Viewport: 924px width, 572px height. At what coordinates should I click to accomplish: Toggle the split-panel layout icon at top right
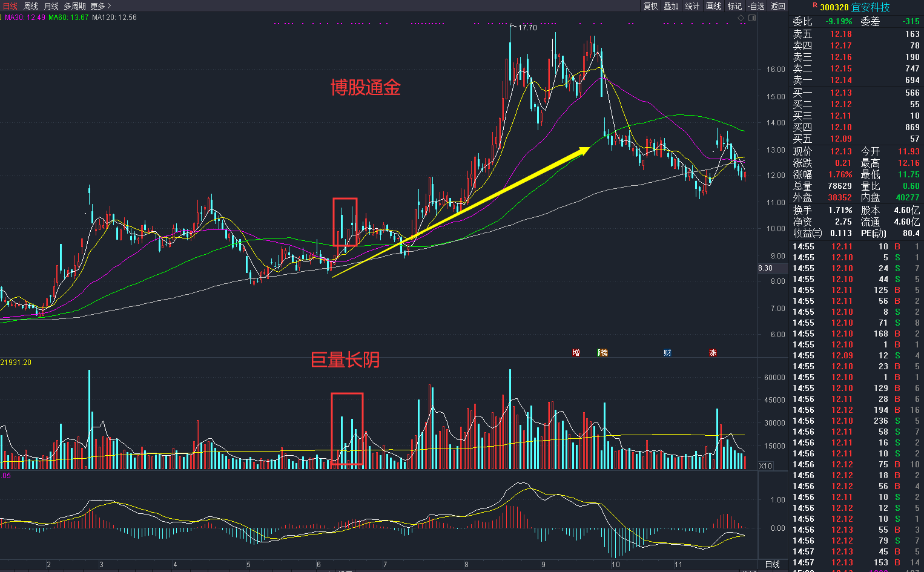pos(752,18)
